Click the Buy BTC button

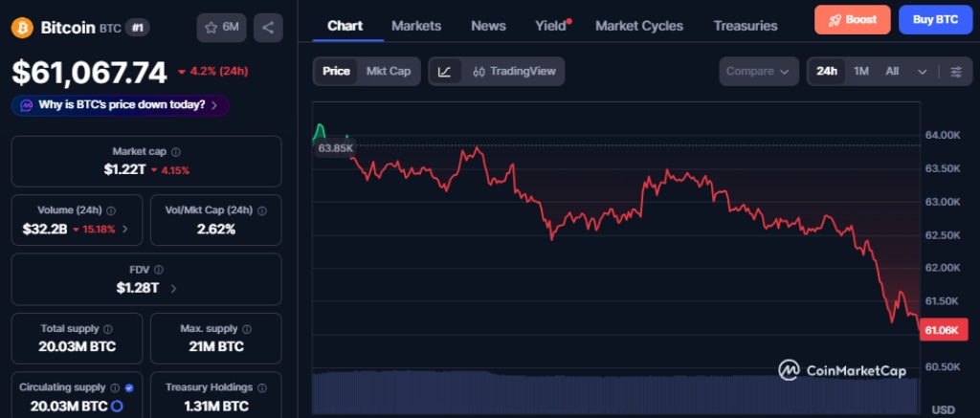(935, 19)
